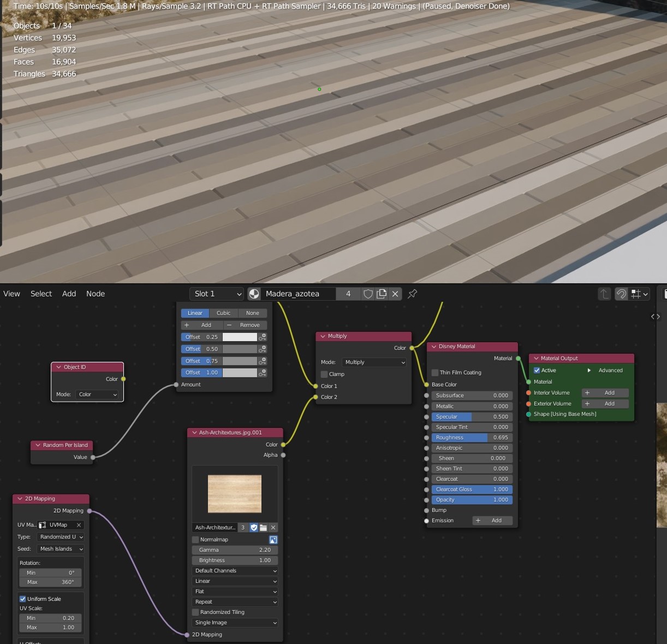Unlink the Madera_azotea material
Image resolution: width=667 pixels, height=644 pixels.
[395, 294]
